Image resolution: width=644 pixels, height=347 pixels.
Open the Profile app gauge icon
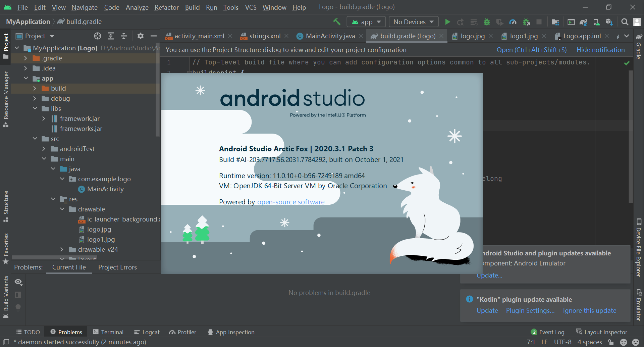point(513,22)
